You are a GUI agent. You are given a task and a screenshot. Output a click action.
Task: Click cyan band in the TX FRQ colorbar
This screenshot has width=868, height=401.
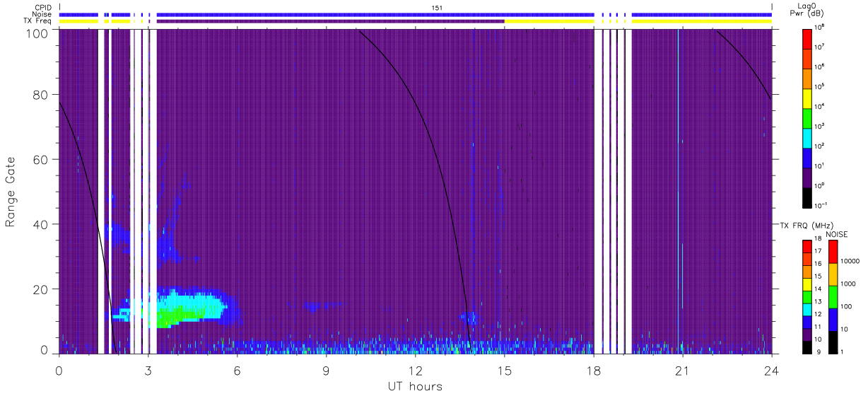(x=807, y=309)
